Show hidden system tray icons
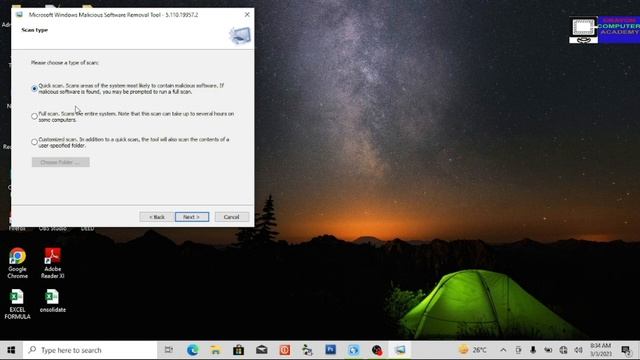Screen dimensions: 640x360 tap(503, 350)
